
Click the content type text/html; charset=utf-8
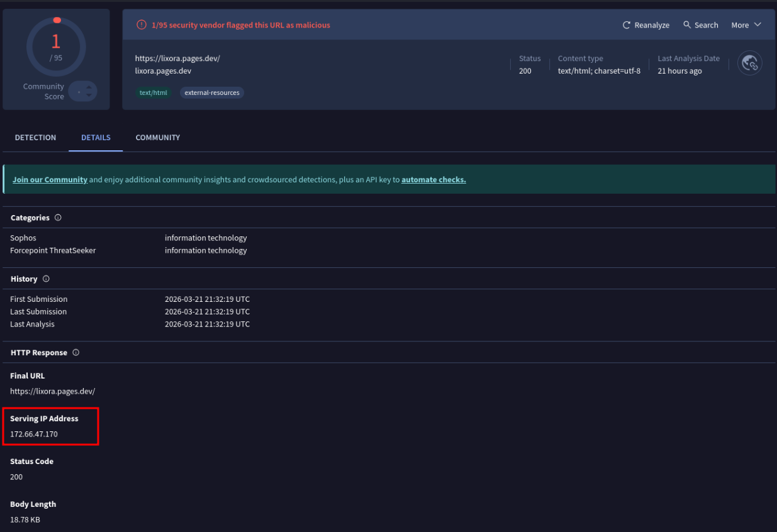coord(599,71)
